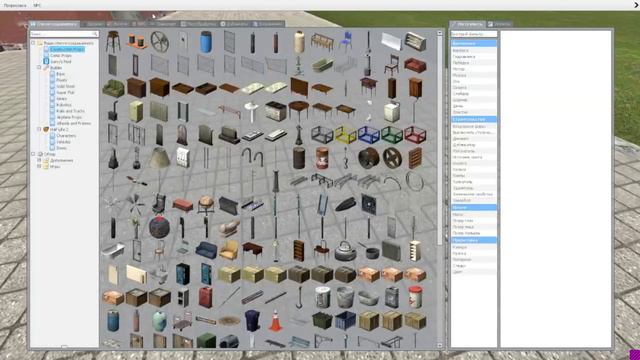
Task: Spawn the globe on stand prop
Action: coord(206,204)
